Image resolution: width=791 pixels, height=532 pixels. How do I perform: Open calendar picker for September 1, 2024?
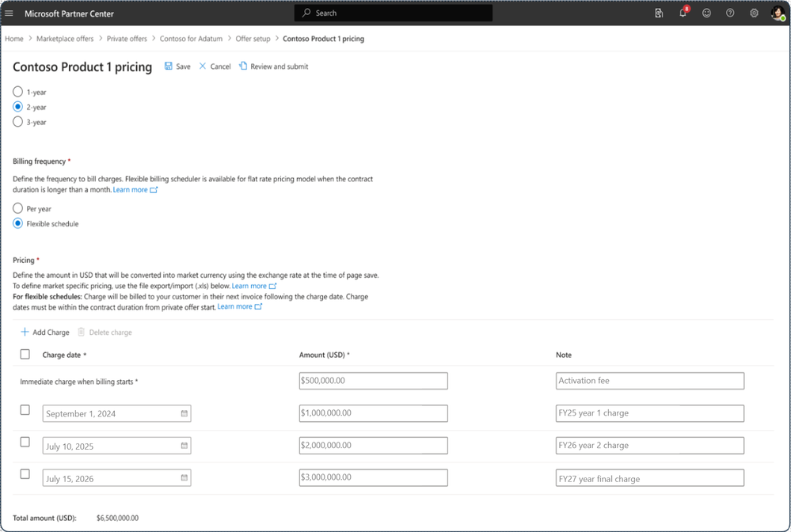(184, 413)
